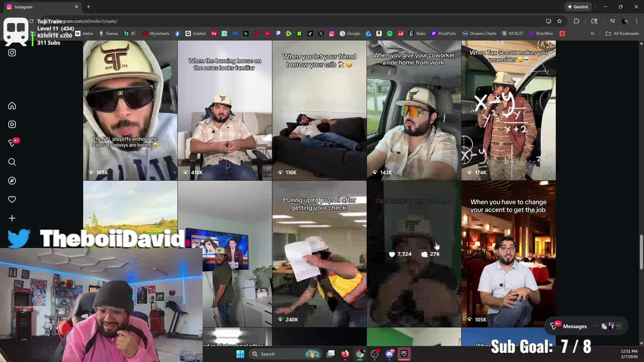Screen dimensions: 644x362
Task: Open Task View in the taskbar
Action: pos(331,354)
